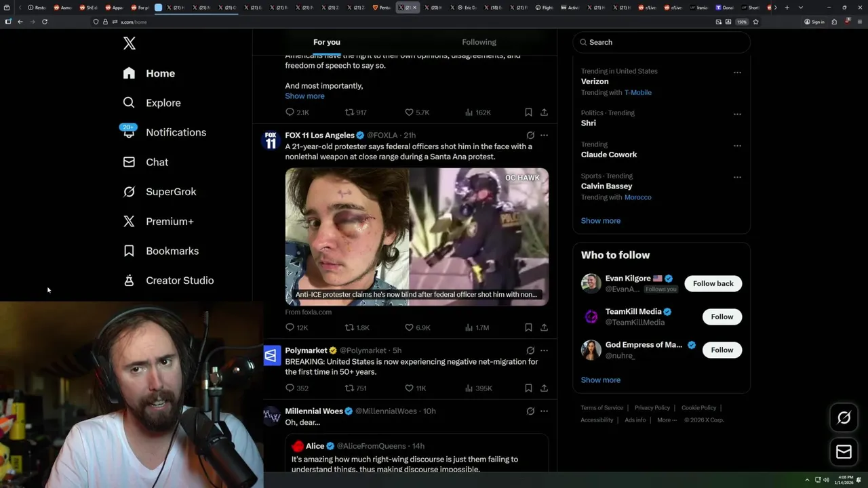Open more options for Verizon trend
868x488 pixels.
pos(737,73)
